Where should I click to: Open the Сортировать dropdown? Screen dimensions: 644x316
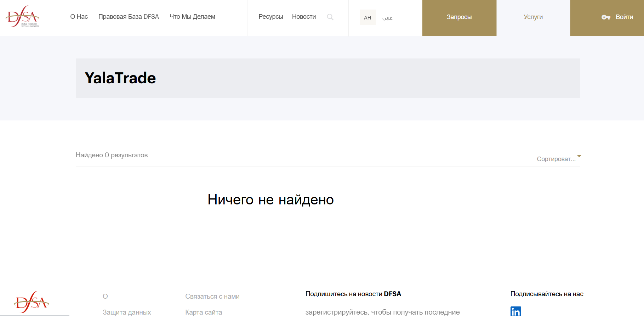559,158
